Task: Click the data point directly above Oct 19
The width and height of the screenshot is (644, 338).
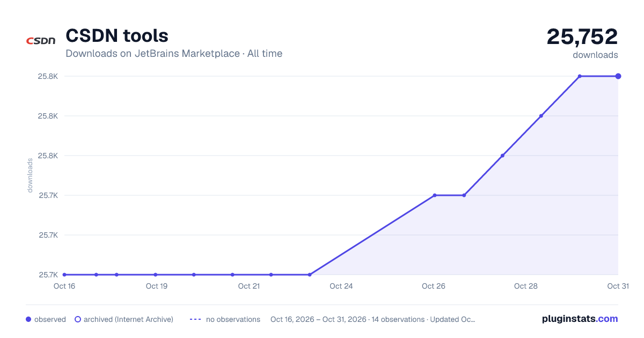Action: 156,275
